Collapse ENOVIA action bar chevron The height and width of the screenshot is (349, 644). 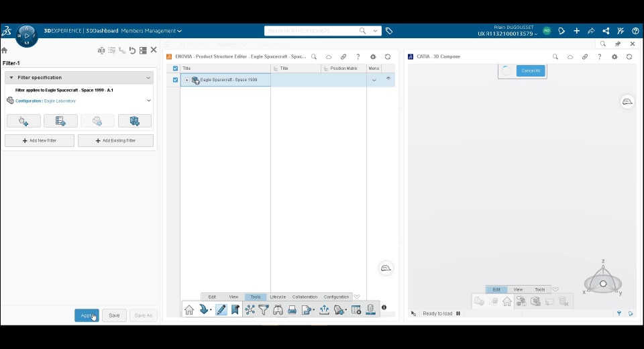tap(357, 297)
